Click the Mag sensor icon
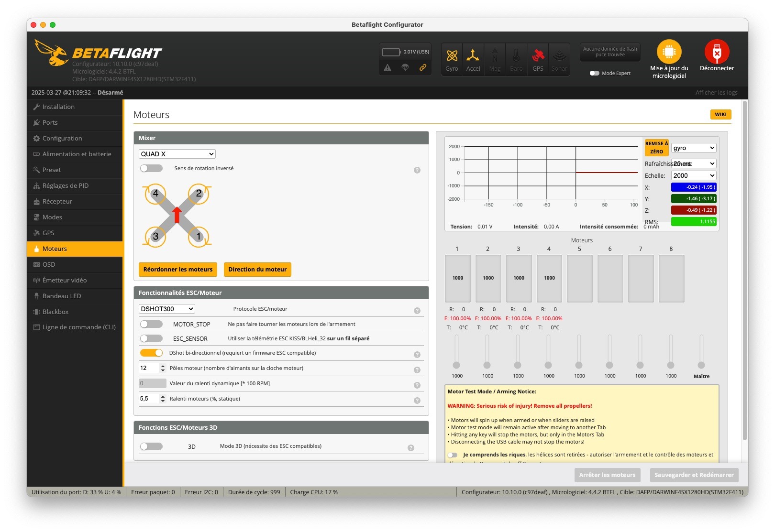The width and height of the screenshot is (775, 532). (495, 55)
